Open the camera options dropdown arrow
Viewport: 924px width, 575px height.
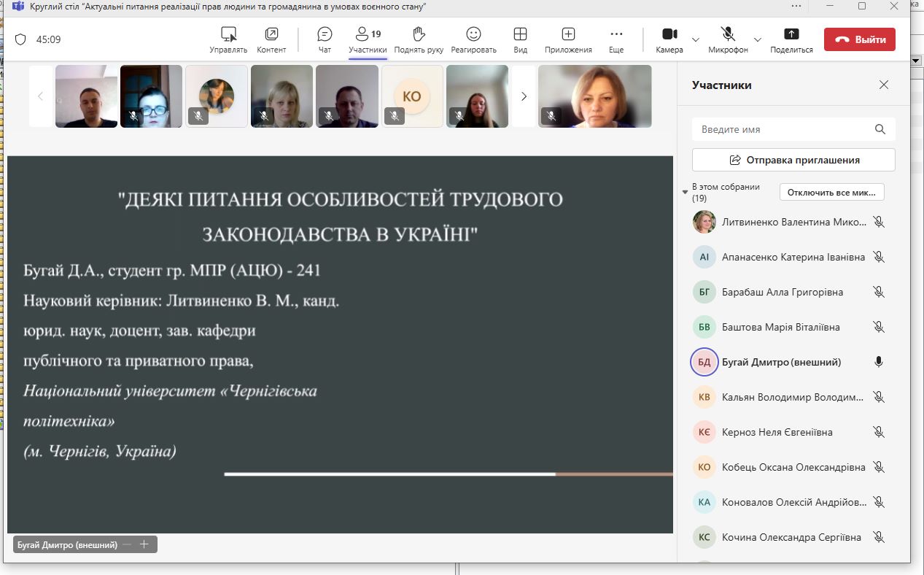pyautogui.click(x=696, y=39)
